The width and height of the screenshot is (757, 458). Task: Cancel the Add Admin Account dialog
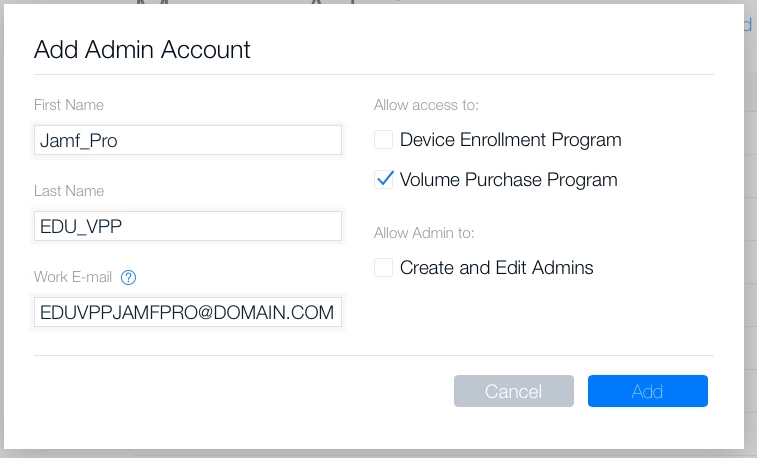tap(514, 391)
